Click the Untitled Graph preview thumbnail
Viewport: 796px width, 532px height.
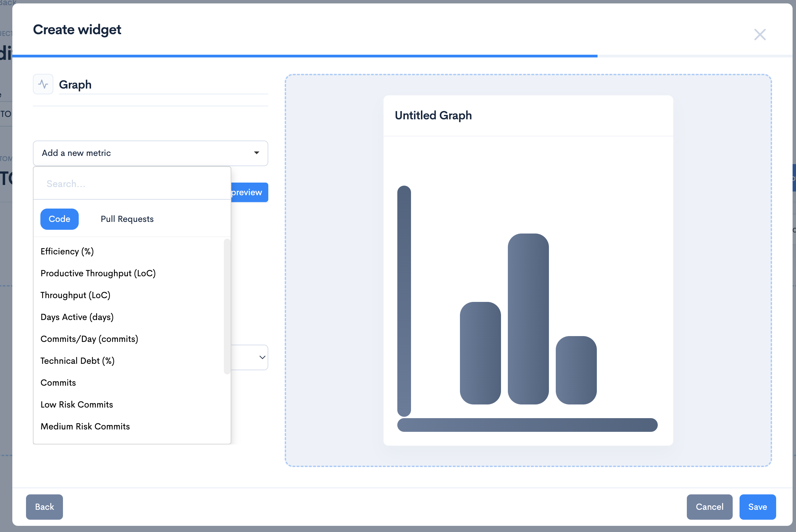point(528,270)
